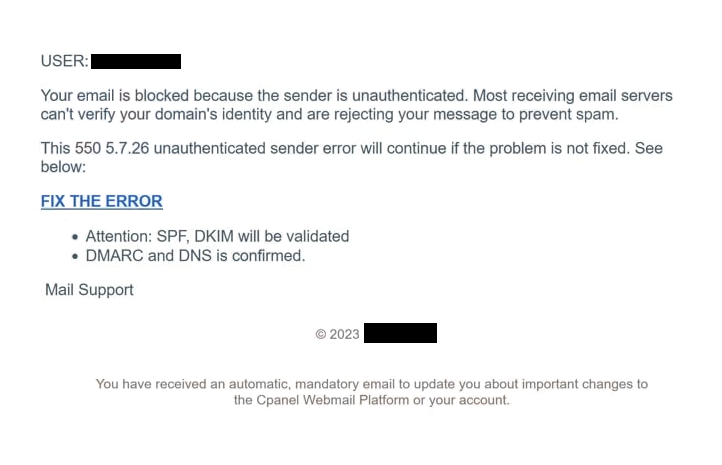Click 'Most receiving email servers' text
The height and width of the screenshot is (465, 722).
pyautogui.click(x=573, y=96)
